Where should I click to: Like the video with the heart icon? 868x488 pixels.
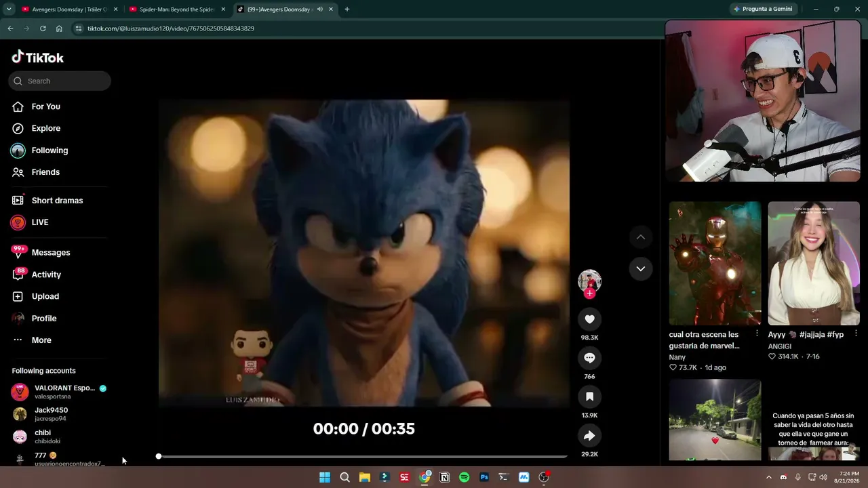pyautogui.click(x=589, y=319)
